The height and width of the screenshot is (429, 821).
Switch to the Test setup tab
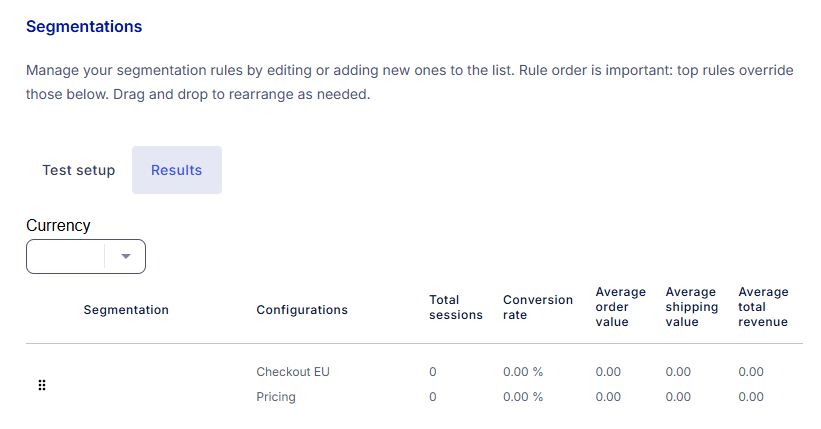[x=79, y=170]
